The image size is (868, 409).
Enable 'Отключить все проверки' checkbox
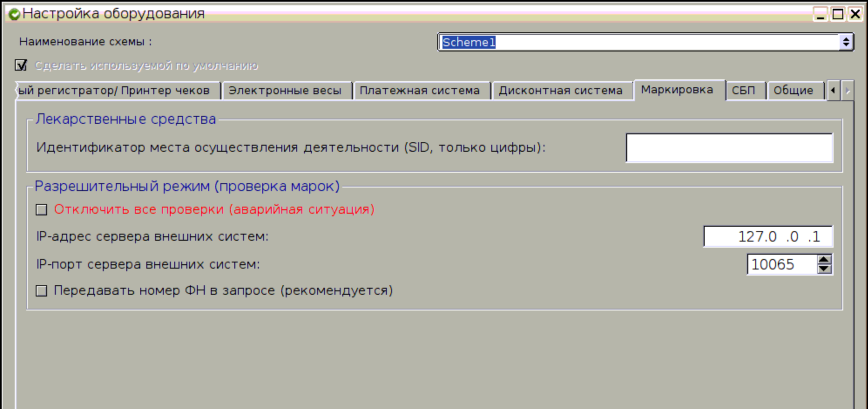[x=41, y=210]
